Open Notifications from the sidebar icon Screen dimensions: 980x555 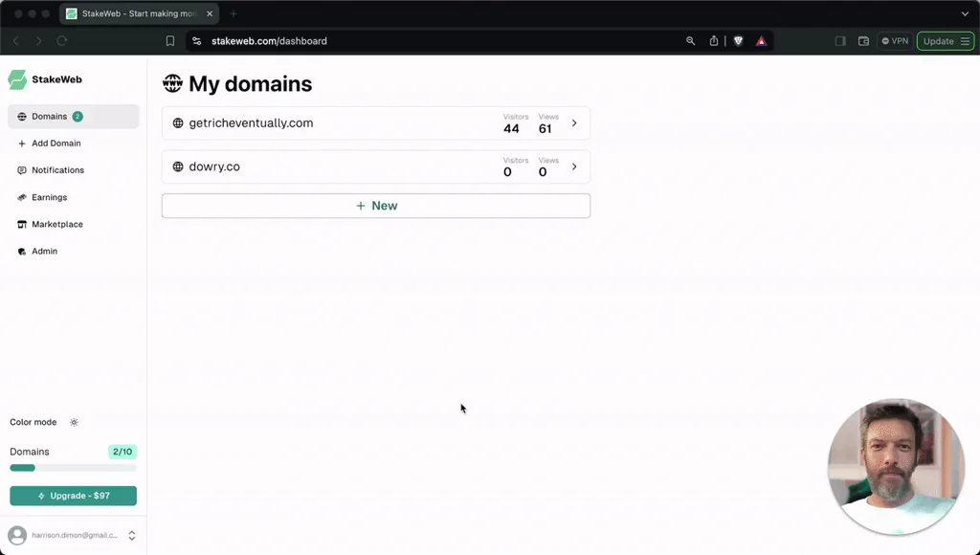(21, 169)
